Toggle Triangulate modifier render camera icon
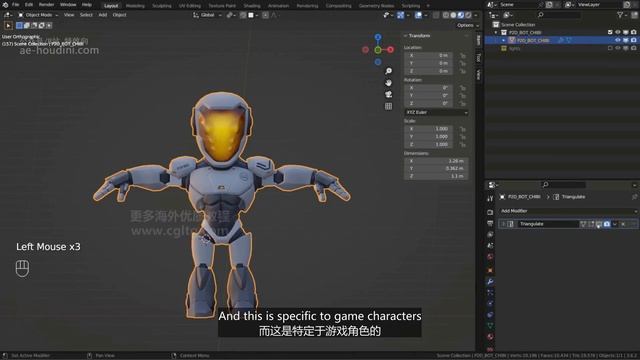The image size is (640, 360). click(x=607, y=224)
